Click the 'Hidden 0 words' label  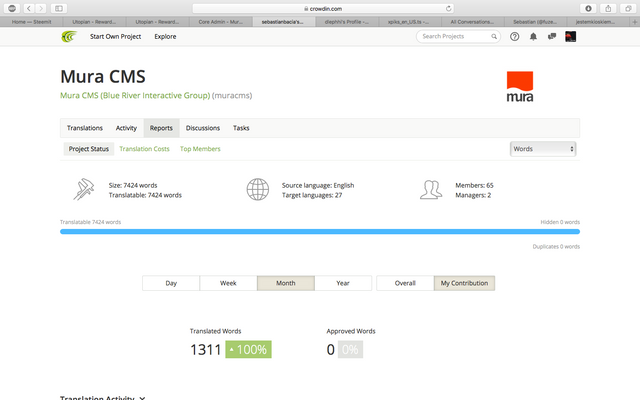(560, 222)
